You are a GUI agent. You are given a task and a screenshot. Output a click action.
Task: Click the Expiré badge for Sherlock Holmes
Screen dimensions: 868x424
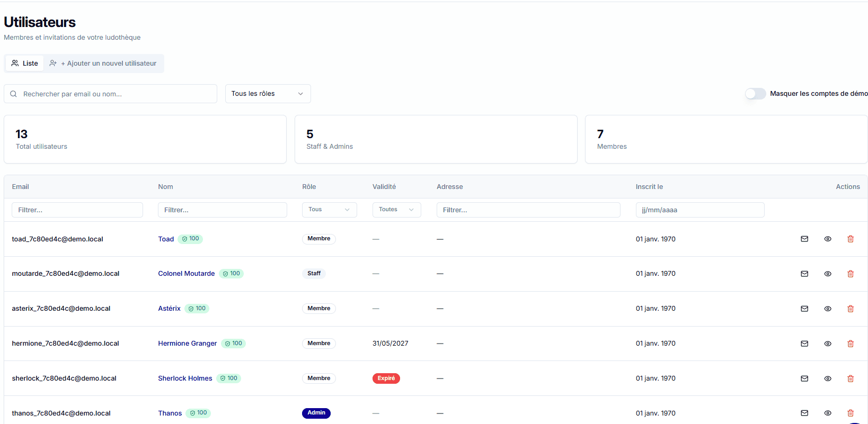[386, 378]
